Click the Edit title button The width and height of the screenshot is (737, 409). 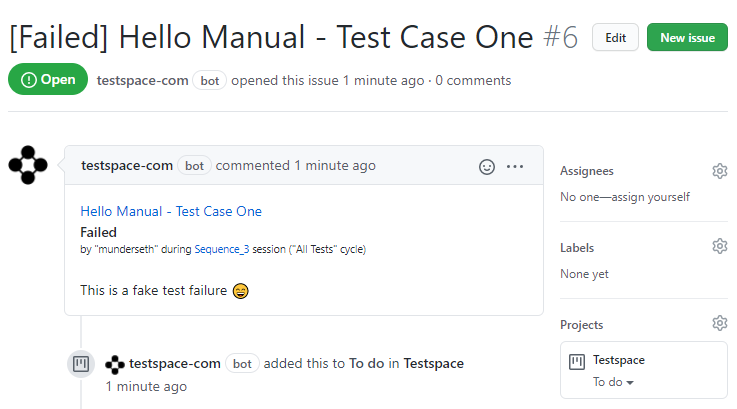coord(615,38)
